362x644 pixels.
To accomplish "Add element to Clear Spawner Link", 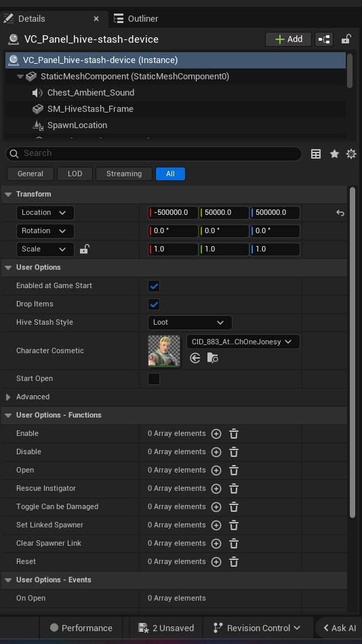I will (x=216, y=544).
